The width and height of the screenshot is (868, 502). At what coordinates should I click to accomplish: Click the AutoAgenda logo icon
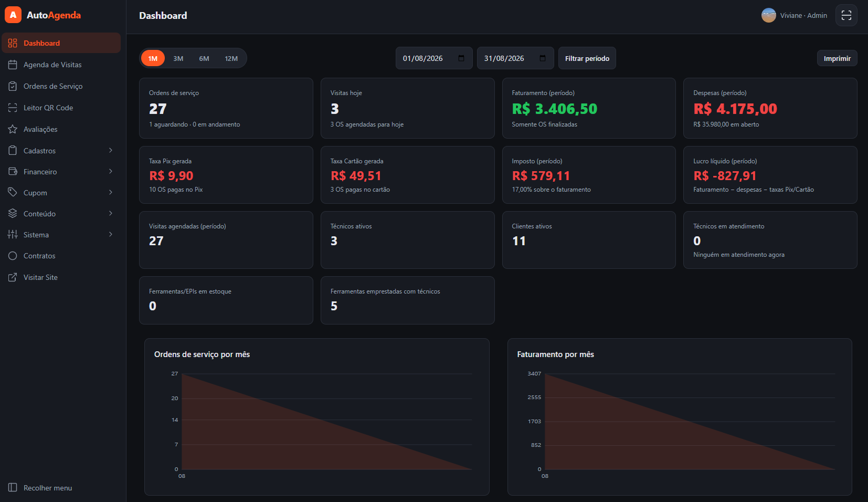(x=13, y=15)
